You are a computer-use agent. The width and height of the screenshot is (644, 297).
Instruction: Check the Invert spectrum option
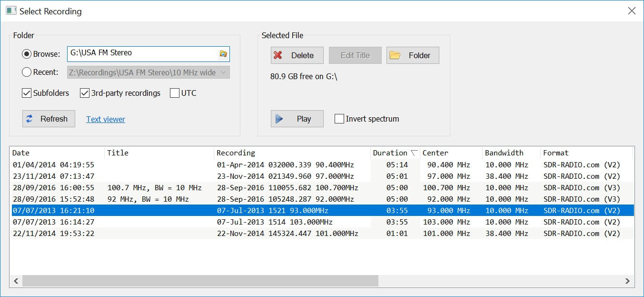click(339, 118)
